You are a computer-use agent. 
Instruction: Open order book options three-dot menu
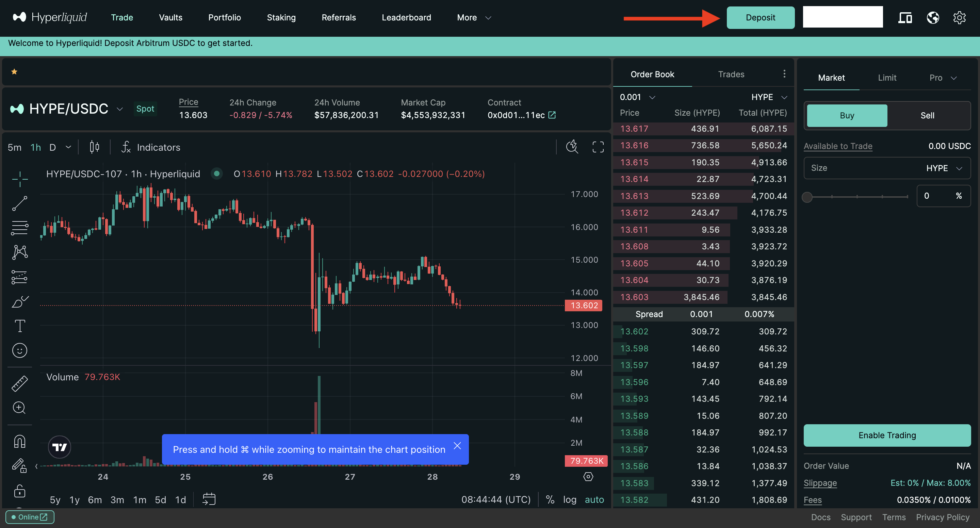784,74
